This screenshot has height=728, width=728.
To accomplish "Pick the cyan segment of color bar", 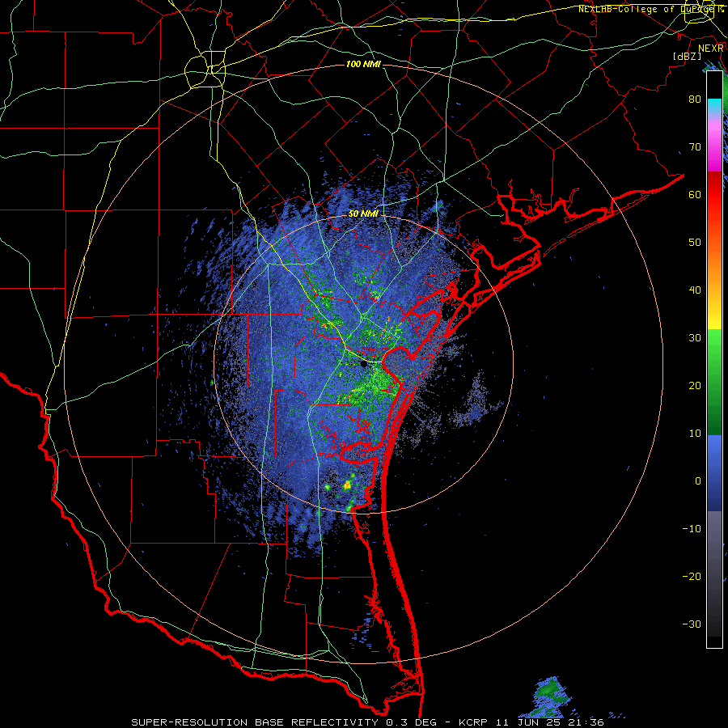I will coord(714,104).
